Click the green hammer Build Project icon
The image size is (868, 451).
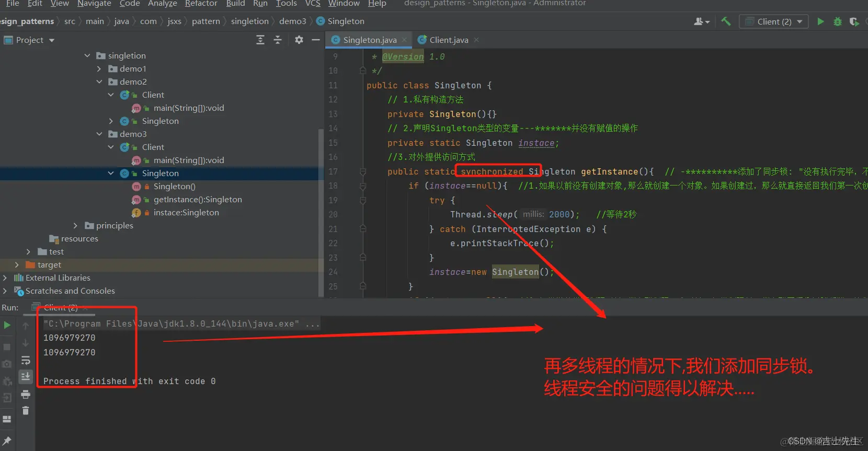726,21
